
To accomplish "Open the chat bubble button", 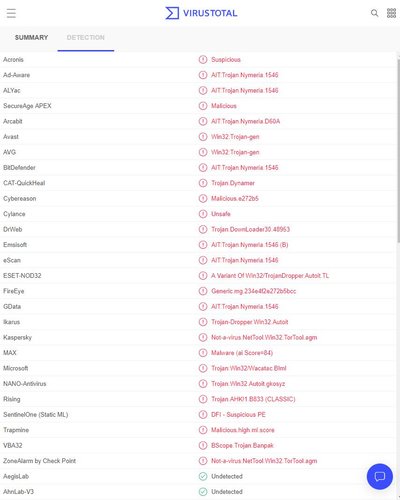I will coord(380,476).
